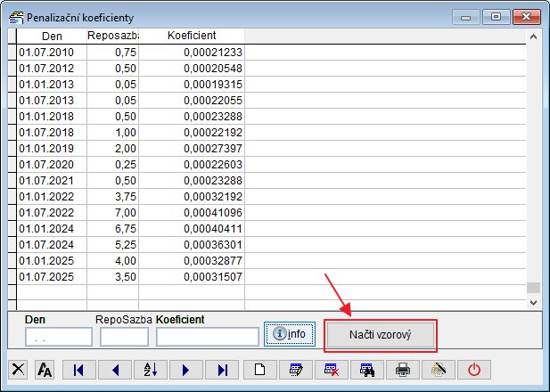Open the A-Z sort order button
This screenshot has height=392, width=550.
[151, 370]
